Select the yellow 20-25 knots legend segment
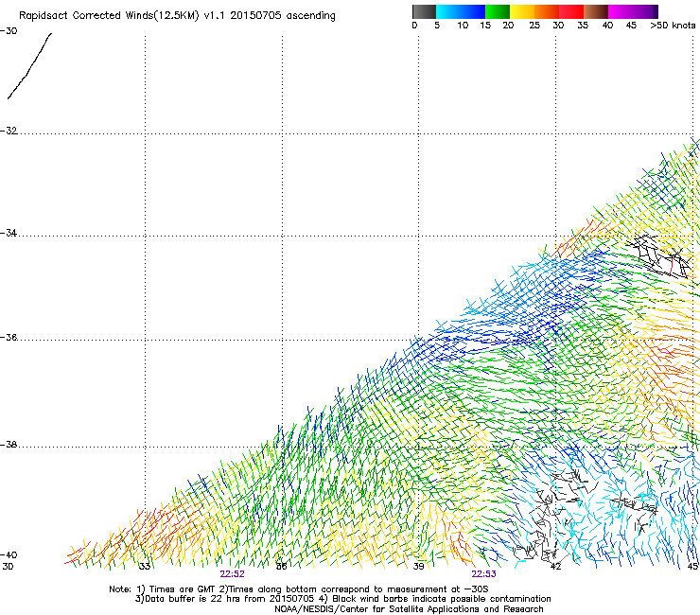700x615 pixels. click(522, 11)
